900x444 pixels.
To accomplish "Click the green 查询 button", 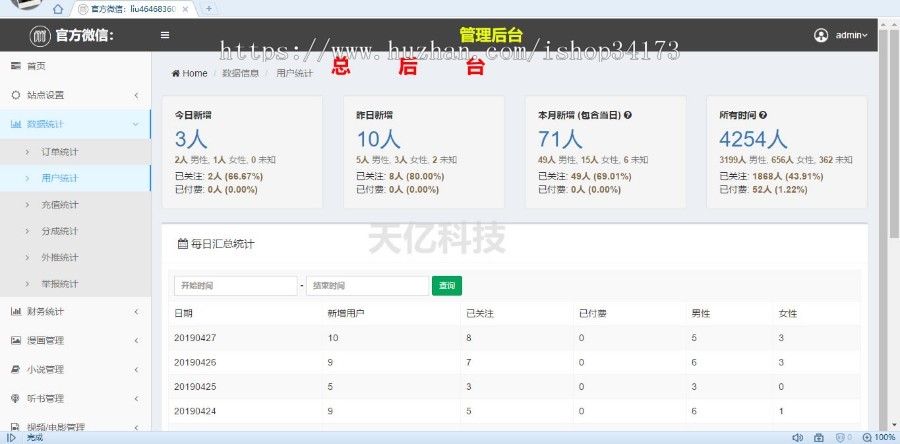I will point(447,286).
